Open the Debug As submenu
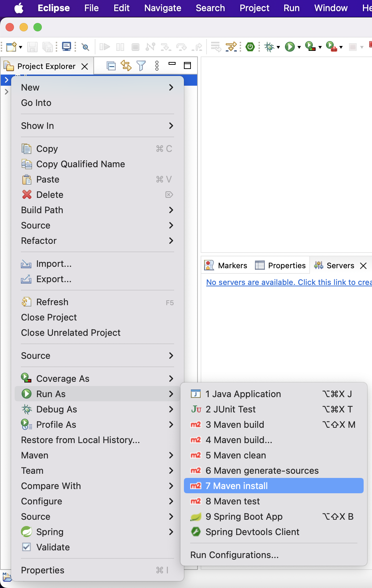Image resolution: width=372 pixels, height=588 pixels. click(x=98, y=409)
